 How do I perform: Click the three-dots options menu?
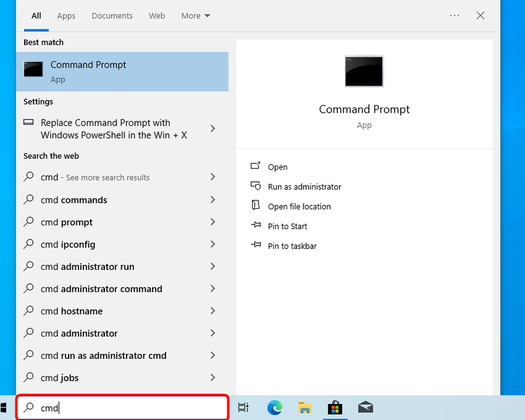coord(454,15)
